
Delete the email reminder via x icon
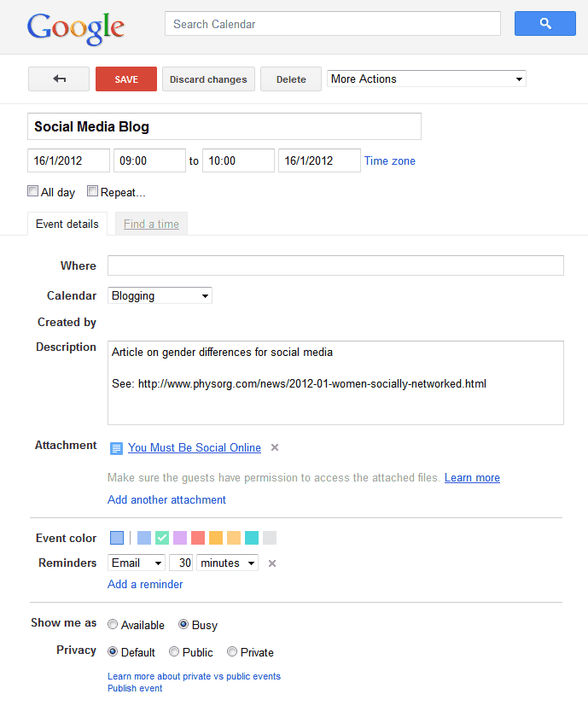point(272,563)
